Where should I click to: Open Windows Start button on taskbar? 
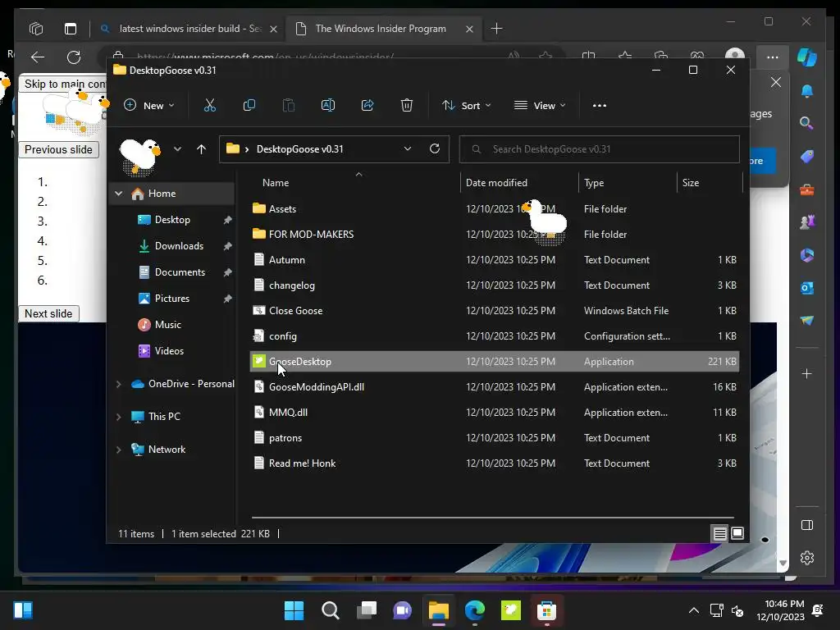tap(294, 610)
